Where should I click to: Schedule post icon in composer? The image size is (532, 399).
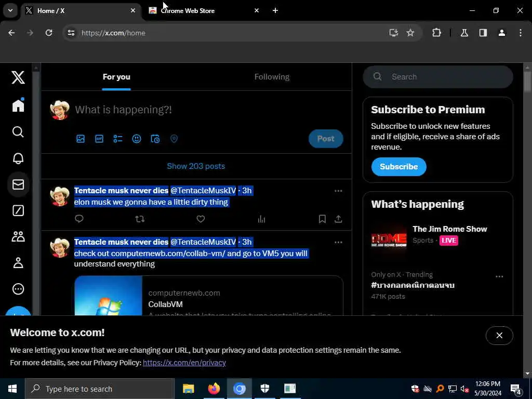[155, 138]
